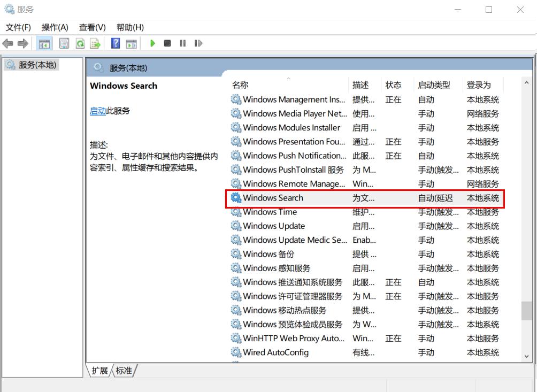This screenshot has width=537, height=392.
Task: Start the service using the green play icon
Action: (x=153, y=43)
